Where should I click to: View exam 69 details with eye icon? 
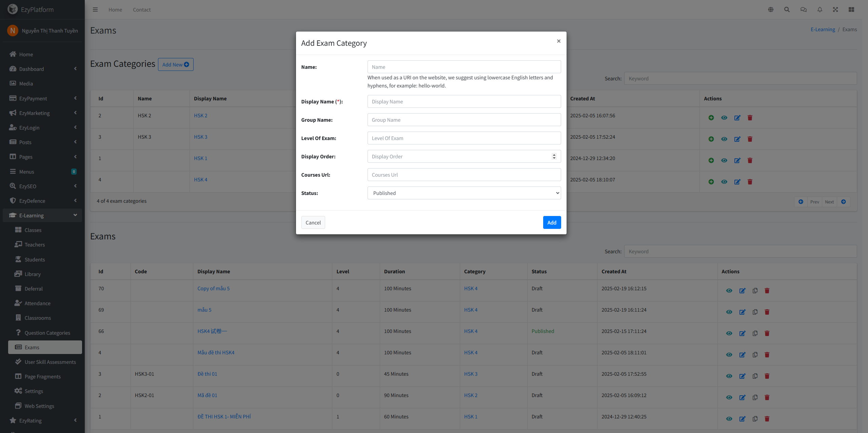tap(729, 312)
